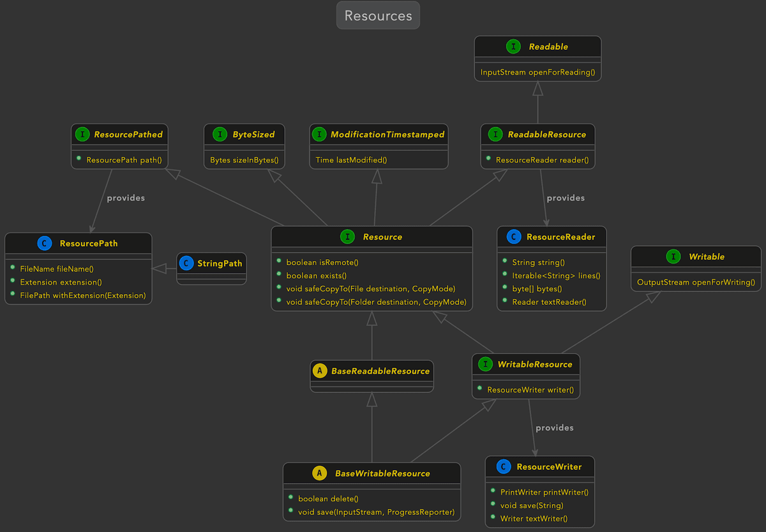Select 'Time lastModified()' method
The height and width of the screenshot is (532, 766).
click(x=351, y=160)
